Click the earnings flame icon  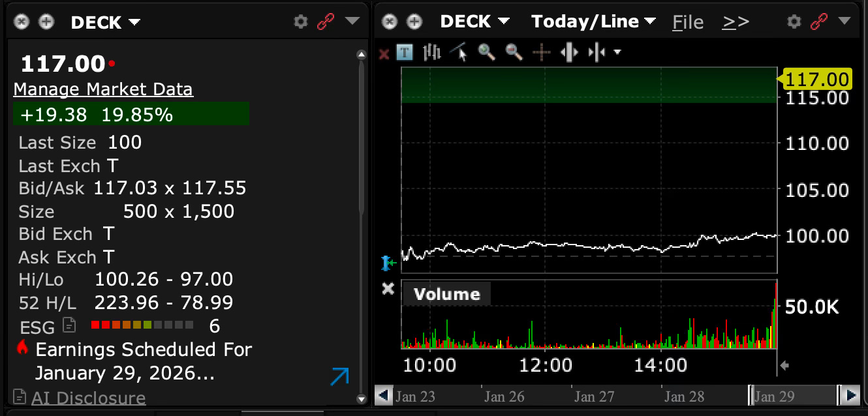coord(23,348)
